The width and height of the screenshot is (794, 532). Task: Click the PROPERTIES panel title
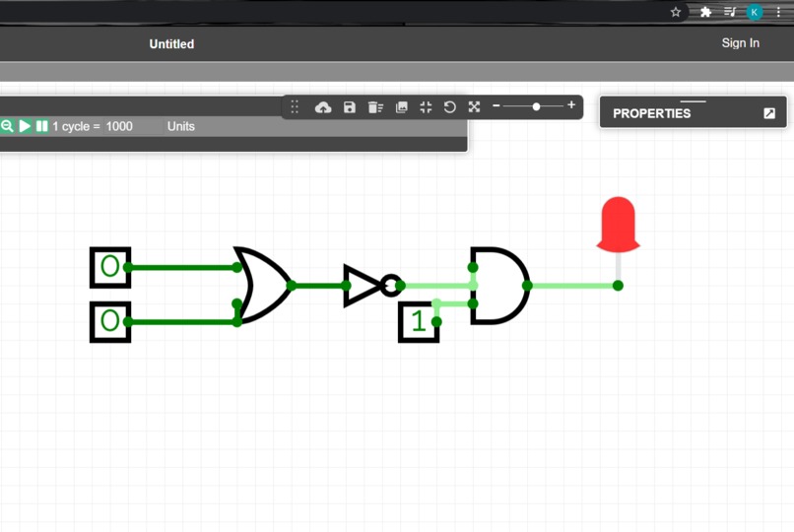pos(652,113)
